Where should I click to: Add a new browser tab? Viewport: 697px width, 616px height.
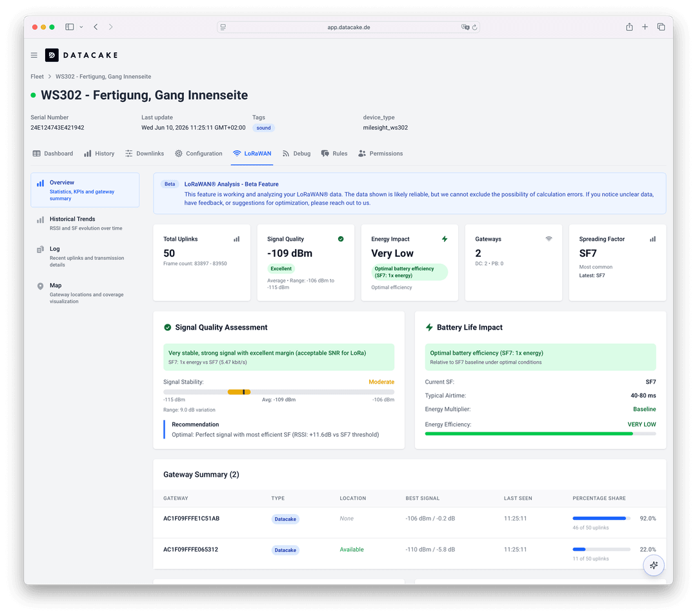tap(645, 26)
